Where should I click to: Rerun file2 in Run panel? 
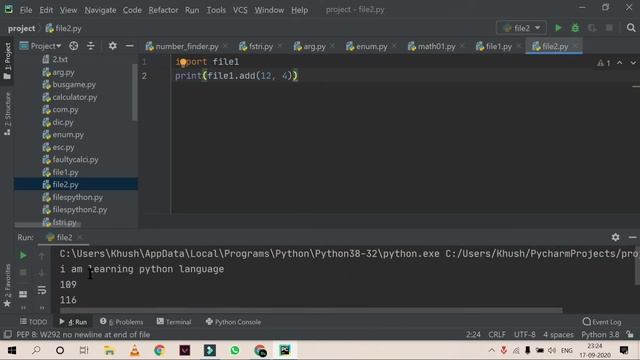tap(23, 256)
